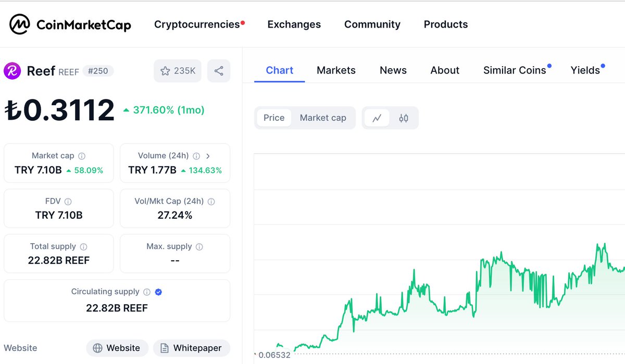Click the CoinMarketCap logo

[69, 24]
